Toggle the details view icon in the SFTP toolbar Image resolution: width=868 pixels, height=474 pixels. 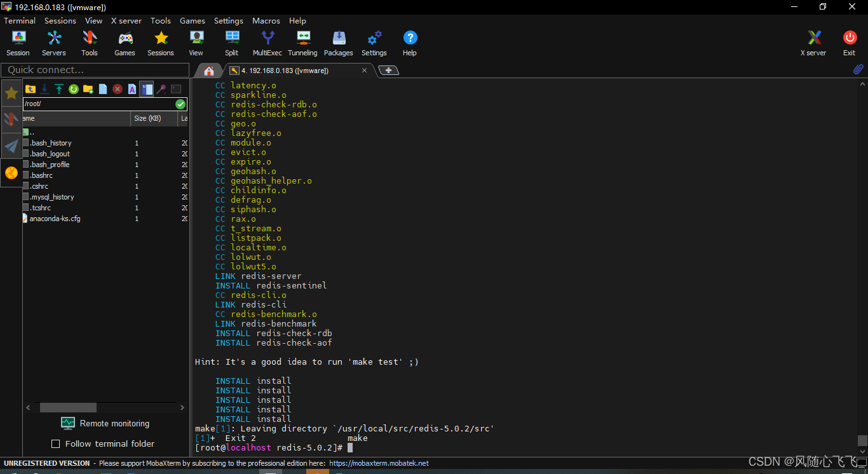[147, 89]
